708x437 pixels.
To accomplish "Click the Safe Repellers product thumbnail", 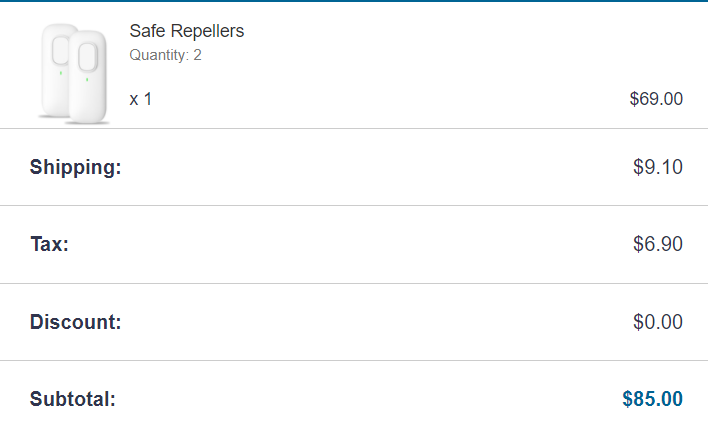I will [x=74, y=73].
